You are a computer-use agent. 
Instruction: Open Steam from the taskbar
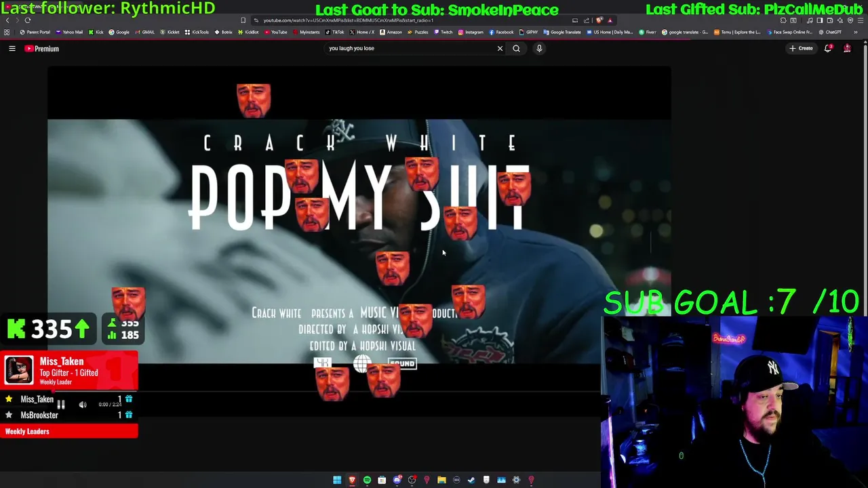coord(471,480)
